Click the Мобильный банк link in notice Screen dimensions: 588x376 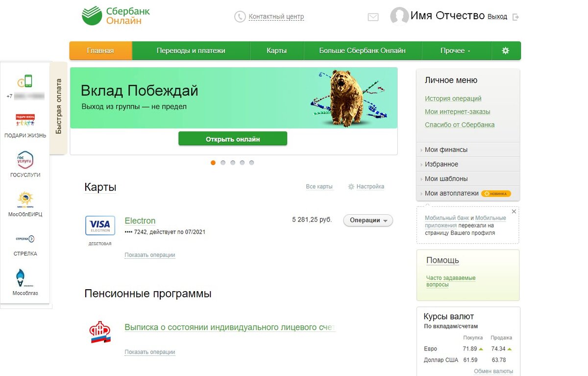[447, 218]
